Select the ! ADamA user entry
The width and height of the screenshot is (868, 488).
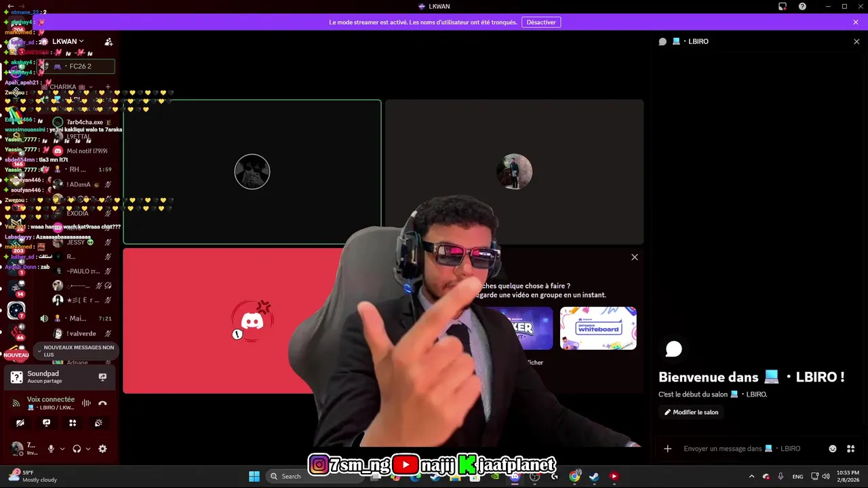pos(81,184)
